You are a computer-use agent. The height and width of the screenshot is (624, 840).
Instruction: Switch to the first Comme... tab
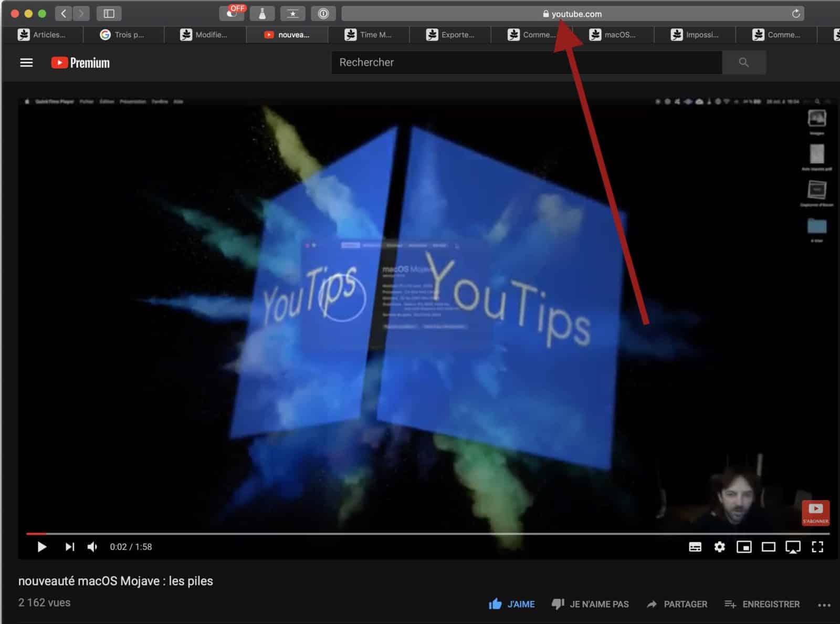pos(532,35)
